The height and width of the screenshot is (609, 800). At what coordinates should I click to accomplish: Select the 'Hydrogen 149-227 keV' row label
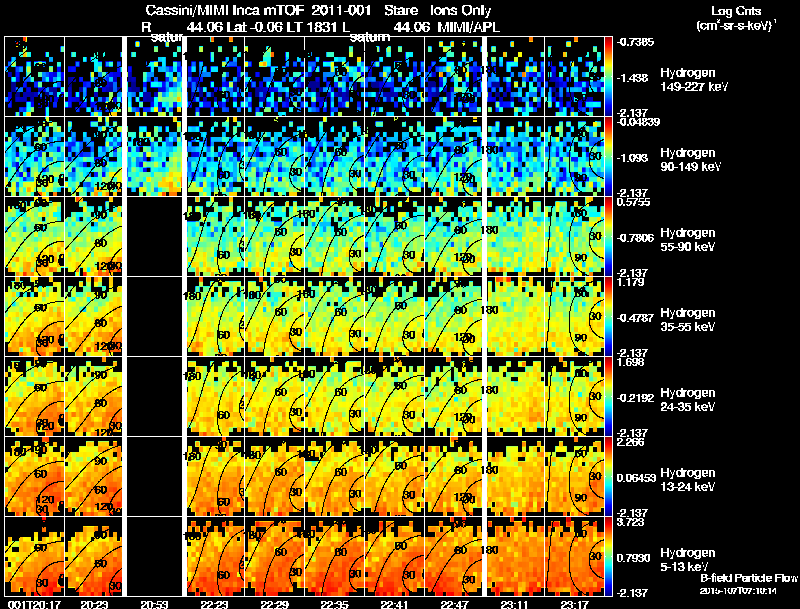693,80
